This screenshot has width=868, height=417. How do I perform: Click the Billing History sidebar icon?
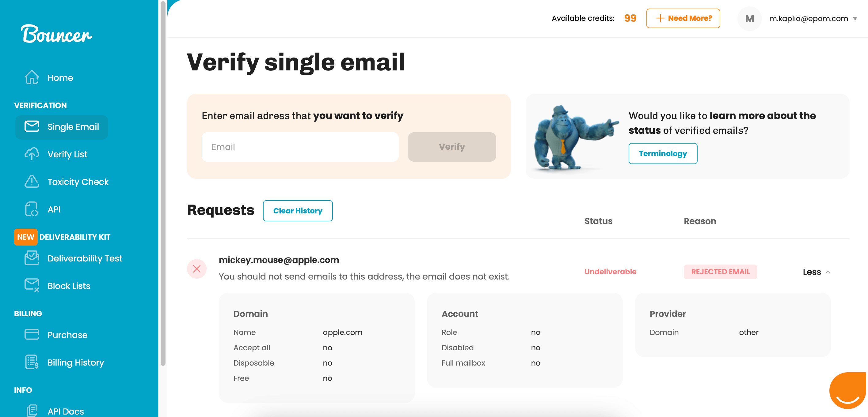pyautogui.click(x=32, y=363)
